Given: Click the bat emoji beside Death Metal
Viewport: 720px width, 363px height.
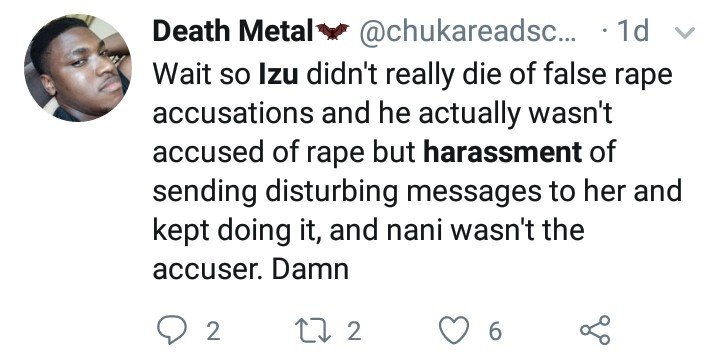Looking at the screenshot, I should pos(332,32).
